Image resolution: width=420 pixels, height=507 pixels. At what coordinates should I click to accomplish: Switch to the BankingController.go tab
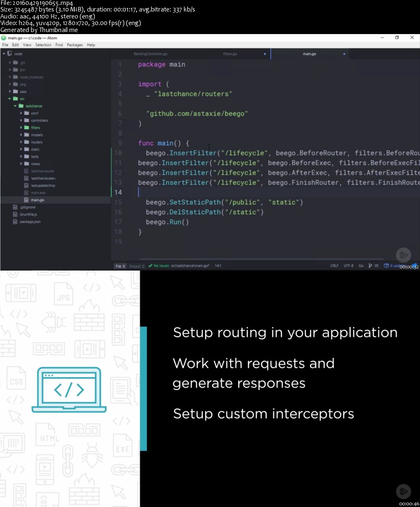click(151, 54)
